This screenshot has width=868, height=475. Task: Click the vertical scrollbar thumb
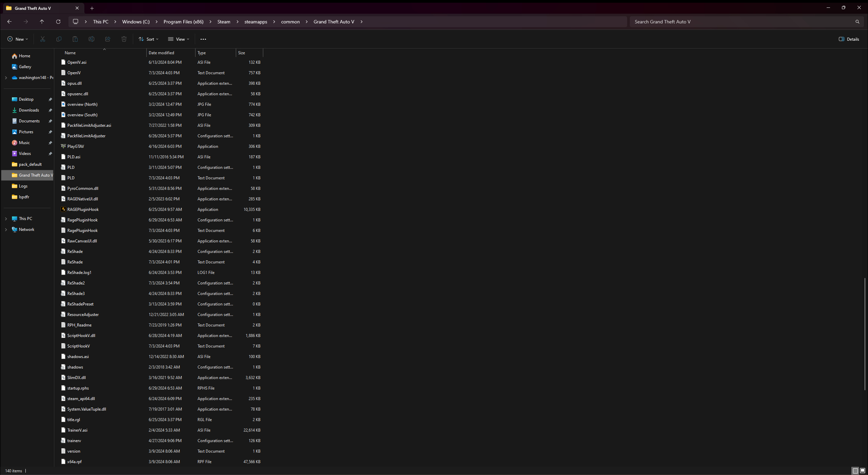pyautogui.click(x=865, y=334)
